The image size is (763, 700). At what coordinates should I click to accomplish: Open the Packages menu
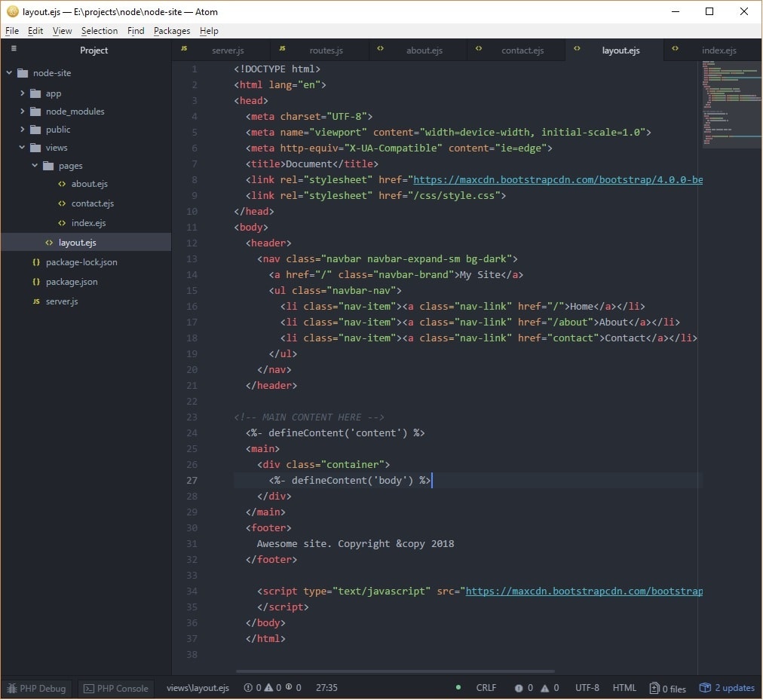point(171,31)
